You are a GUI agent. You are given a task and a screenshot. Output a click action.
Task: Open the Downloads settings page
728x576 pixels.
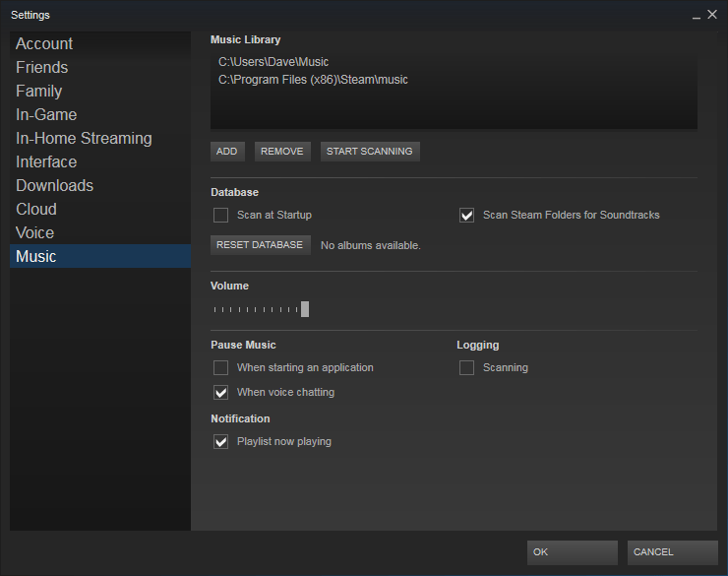point(54,185)
